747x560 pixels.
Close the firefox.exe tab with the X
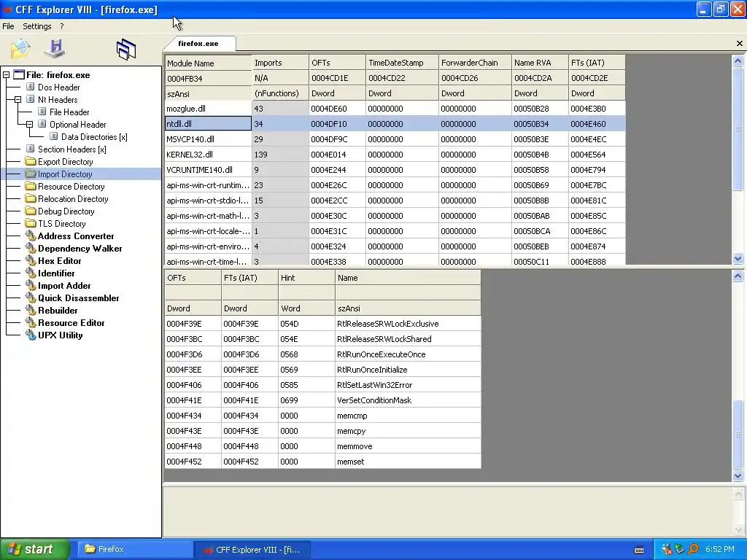point(740,43)
